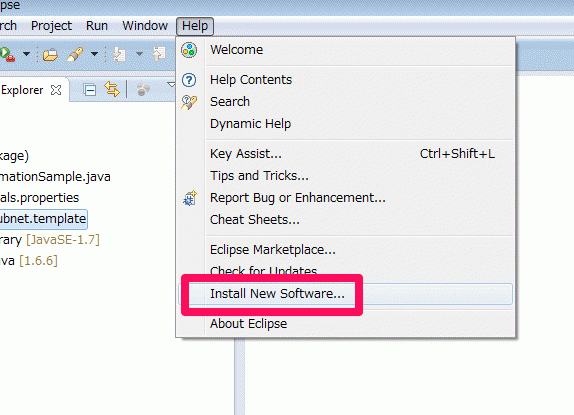Viewport: 574px width, 415px height.
Task: Open the dropdown next to Run tool
Action: point(26,54)
